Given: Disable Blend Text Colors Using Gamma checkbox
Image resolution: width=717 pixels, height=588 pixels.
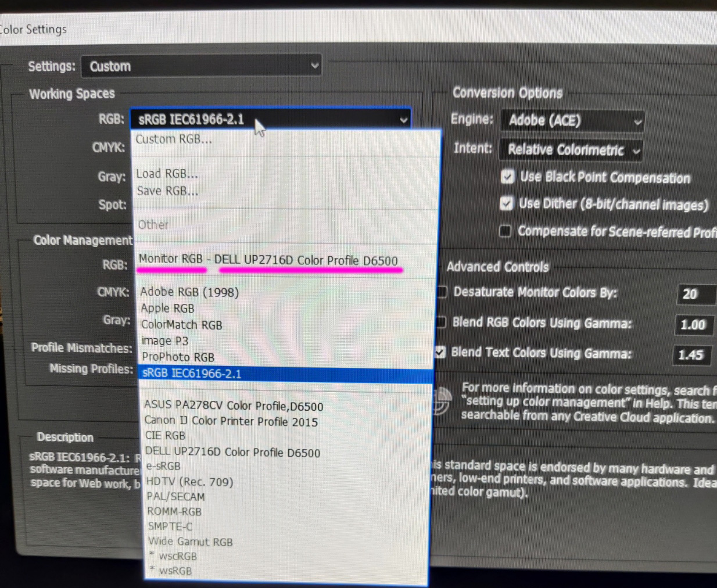Looking at the screenshot, I should pyautogui.click(x=440, y=352).
